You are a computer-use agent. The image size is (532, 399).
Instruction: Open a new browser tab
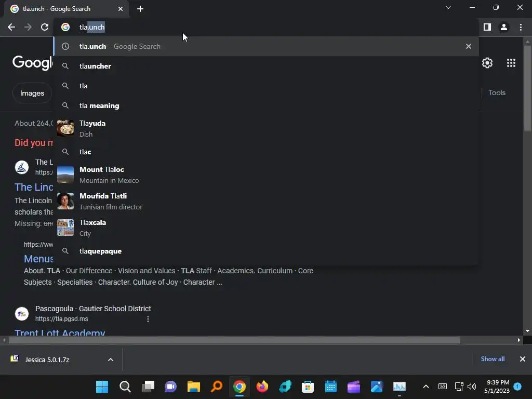point(140,9)
